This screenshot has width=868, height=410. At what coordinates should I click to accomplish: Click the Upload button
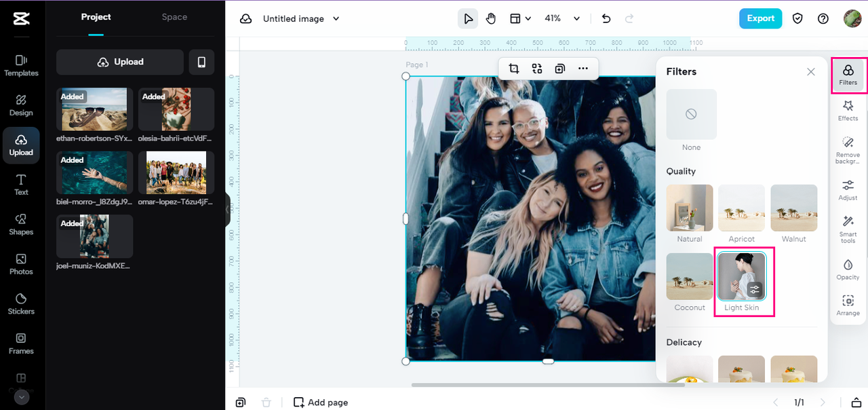point(120,62)
